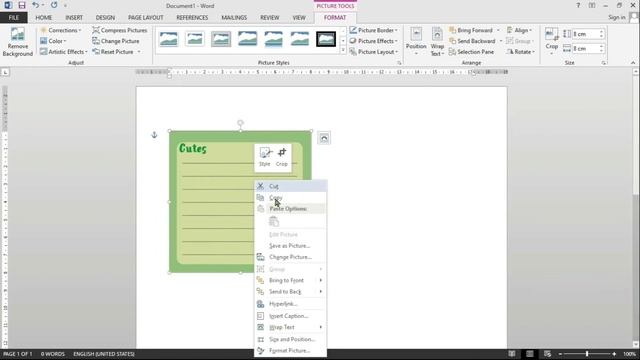Apply the black-framed last picture style thumbnail

[326, 39]
